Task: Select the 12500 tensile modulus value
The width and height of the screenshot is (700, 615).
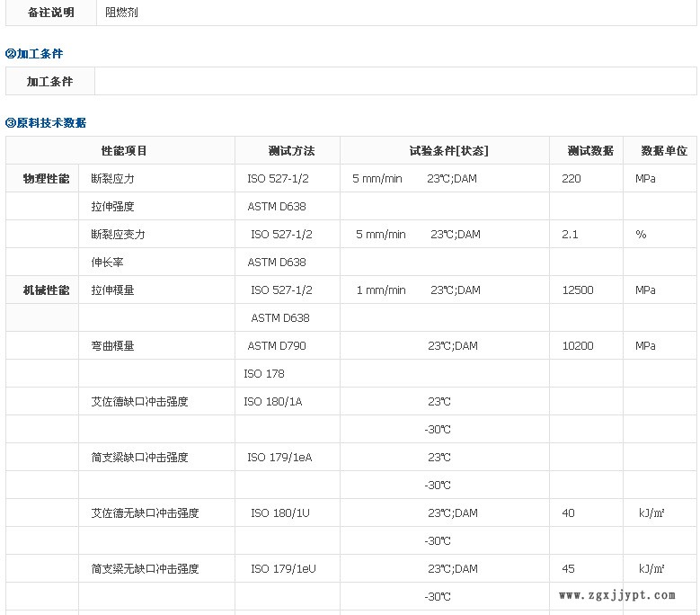Action: pos(577,290)
